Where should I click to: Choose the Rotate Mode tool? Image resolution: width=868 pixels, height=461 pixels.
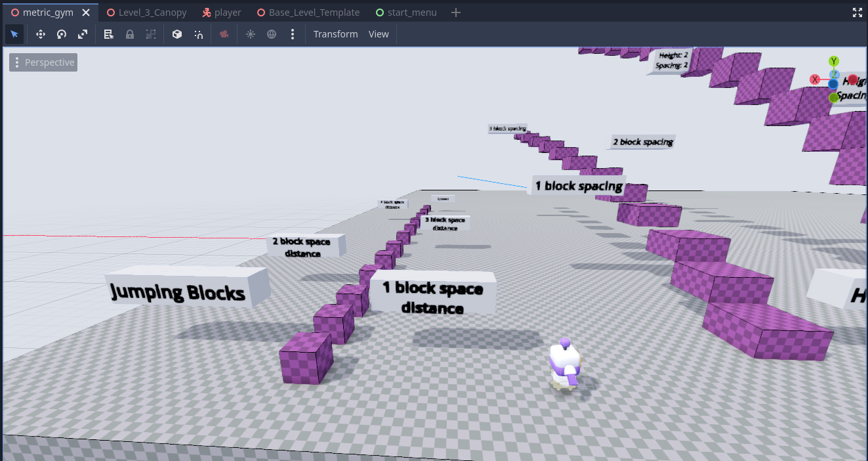(62, 34)
